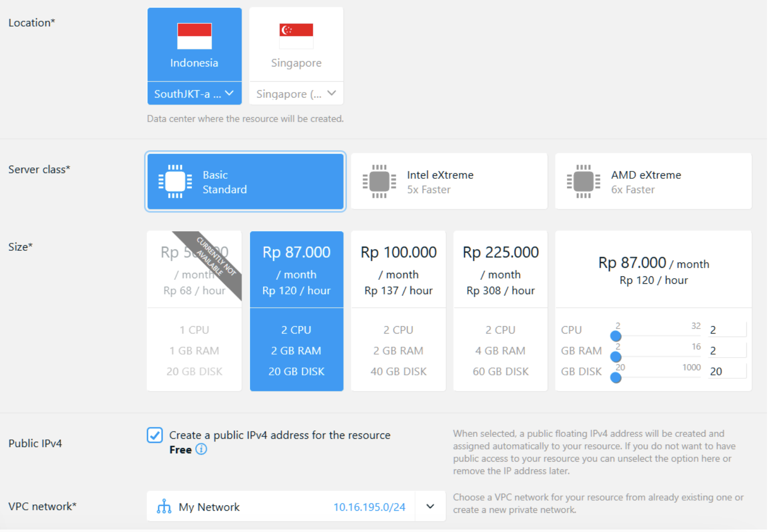Image resolution: width=769 pixels, height=532 pixels.
Task: Choose the Intel eXtreme server class
Action: [449, 181]
